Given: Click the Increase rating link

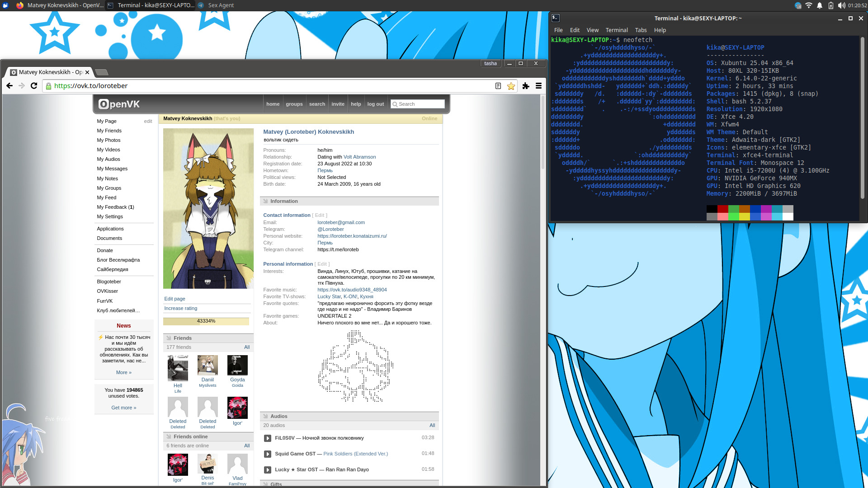Looking at the screenshot, I should [x=180, y=309].
